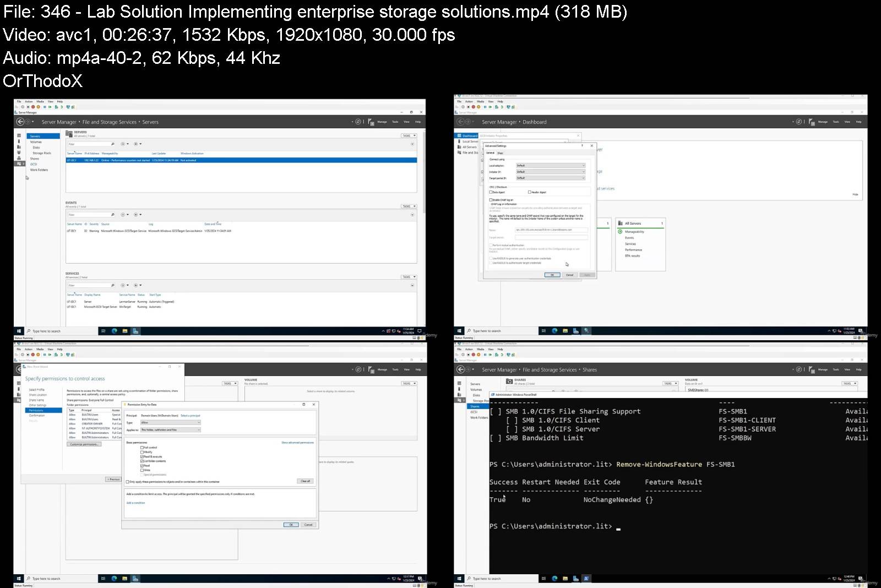Click the refresh icon in the New Share Wizard frame header
The height and width of the screenshot is (588, 881).
[358, 369]
